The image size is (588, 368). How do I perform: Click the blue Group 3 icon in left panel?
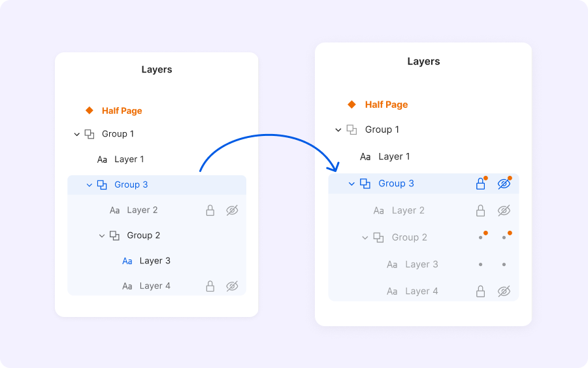click(102, 185)
